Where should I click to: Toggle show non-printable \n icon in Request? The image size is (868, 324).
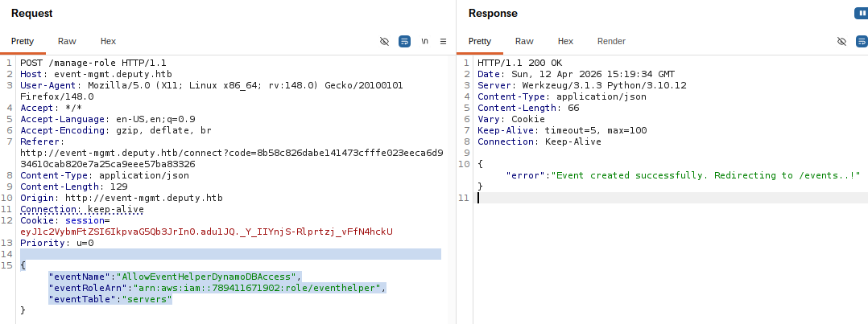click(x=424, y=41)
